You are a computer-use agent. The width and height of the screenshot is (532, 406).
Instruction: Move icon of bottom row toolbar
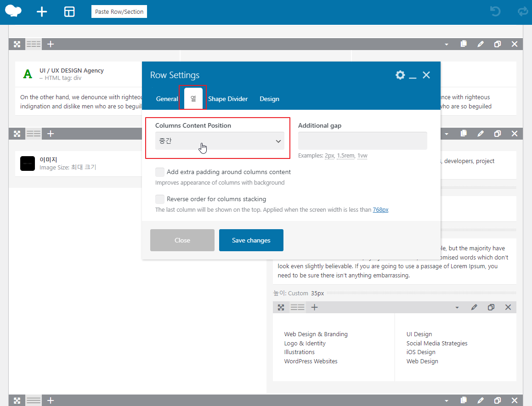pos(17,400)
